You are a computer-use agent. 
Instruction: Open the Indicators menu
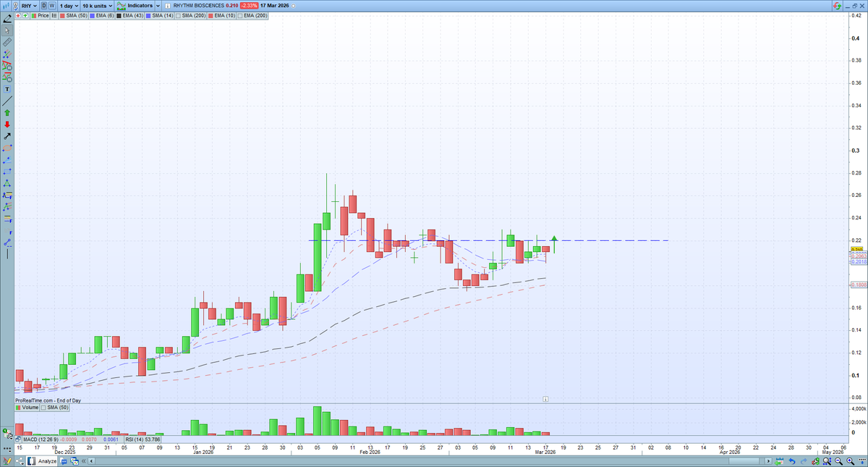[x=135, y=6]
